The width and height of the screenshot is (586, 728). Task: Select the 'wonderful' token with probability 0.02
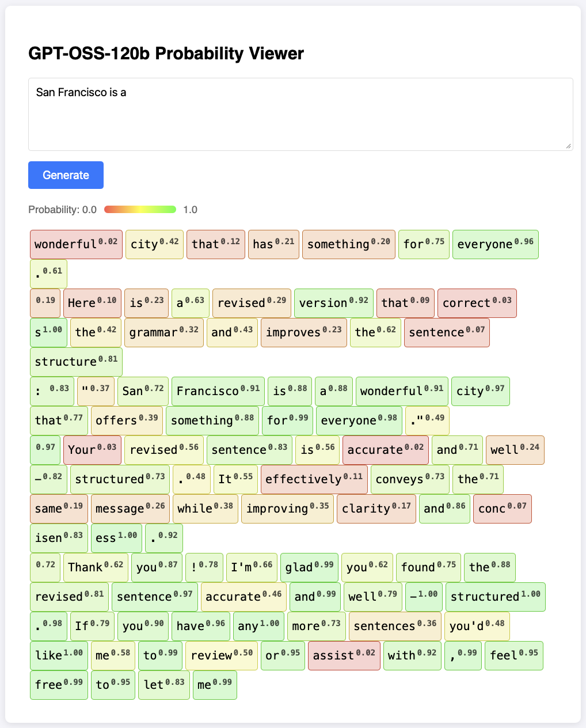[76, 244]
